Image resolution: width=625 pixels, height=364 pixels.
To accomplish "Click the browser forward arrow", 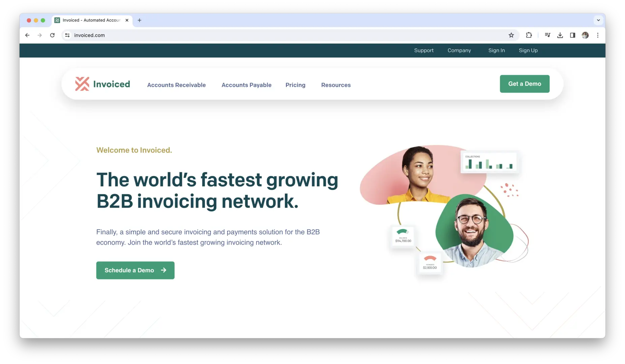I will pos(40,35).
